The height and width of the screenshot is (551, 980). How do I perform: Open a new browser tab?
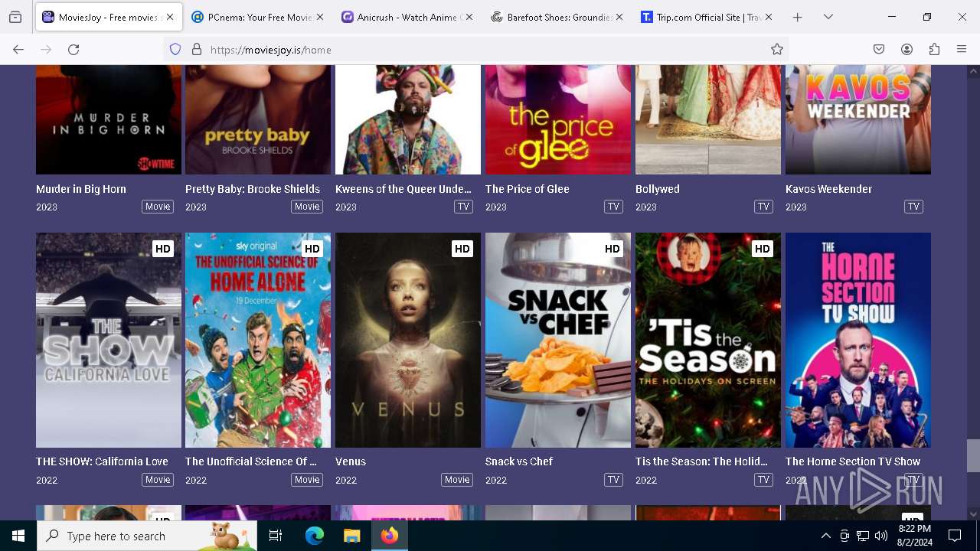pyautogui.click(x=797, y=17)
